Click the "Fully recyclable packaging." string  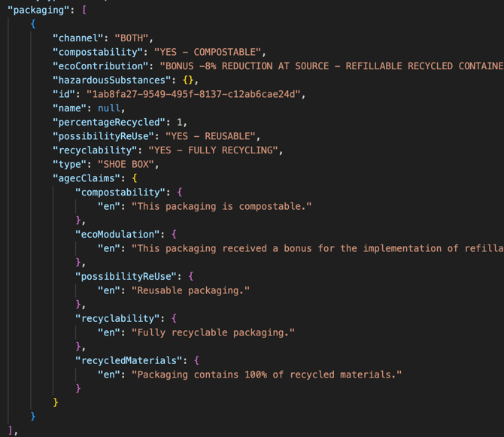[x=213, y=332]
